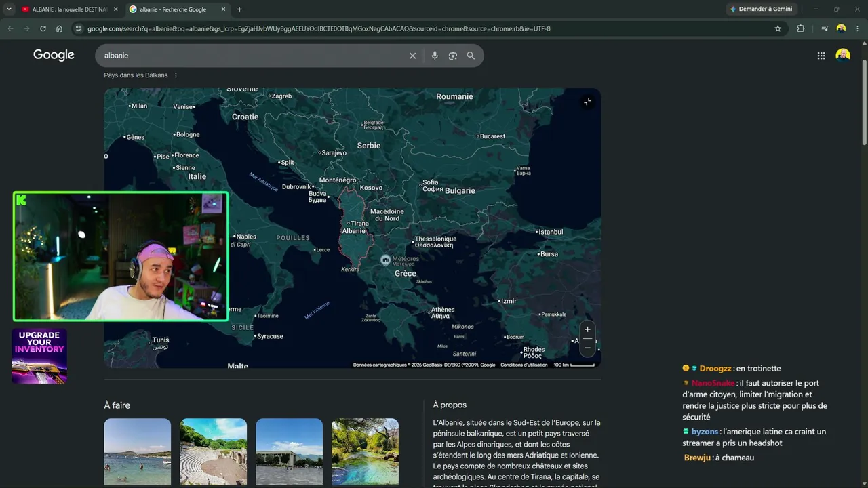Open a new browser tab

(x=239, y=9)
